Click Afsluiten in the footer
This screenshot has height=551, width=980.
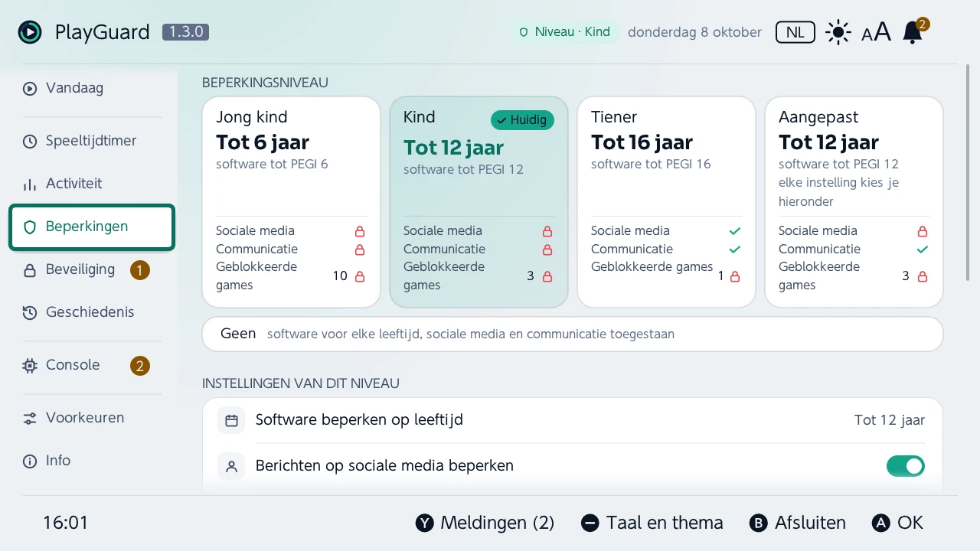[x=797, y=523]
